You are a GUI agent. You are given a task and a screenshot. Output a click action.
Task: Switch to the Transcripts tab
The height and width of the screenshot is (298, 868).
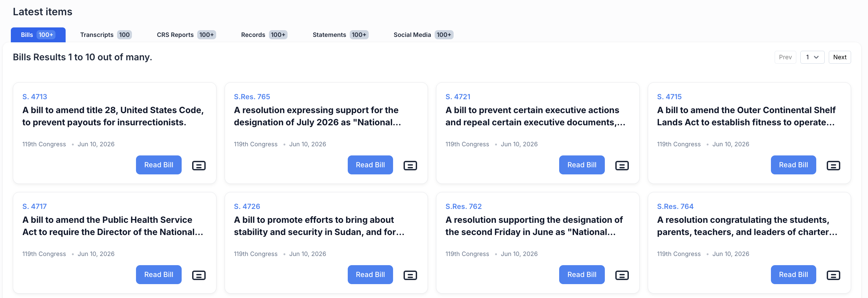106,35
